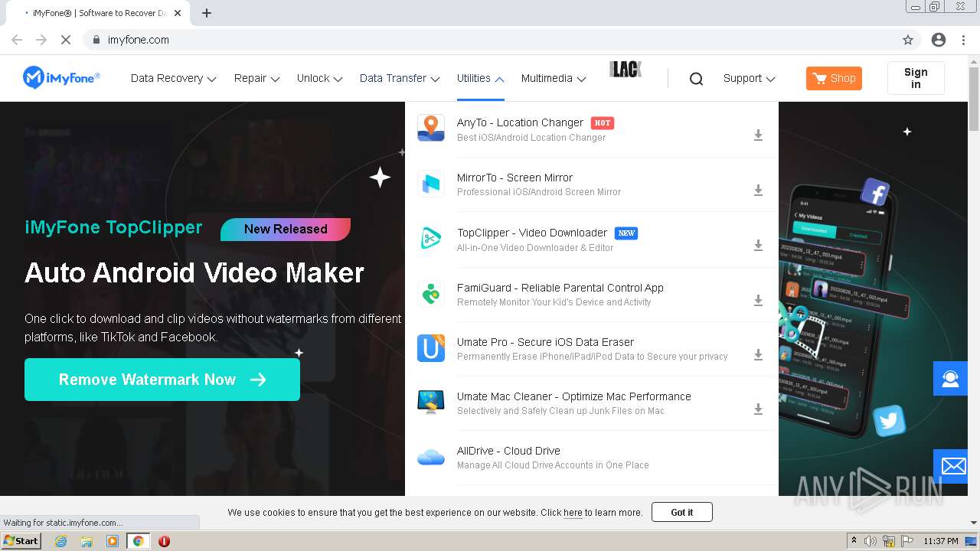Open the Umate Mac Cleaner product icon
Viewport: 980px width, 551px height.
[x=431, y=403]
